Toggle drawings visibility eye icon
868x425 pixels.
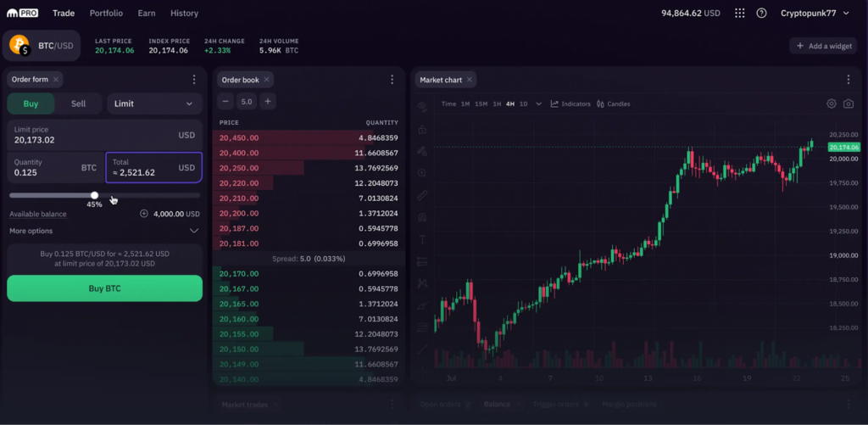[422, 106]
